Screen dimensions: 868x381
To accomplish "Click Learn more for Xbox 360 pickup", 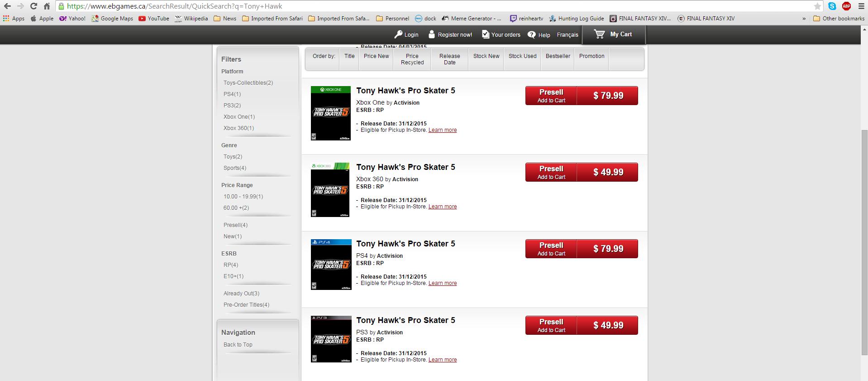I will coord(443,207).
